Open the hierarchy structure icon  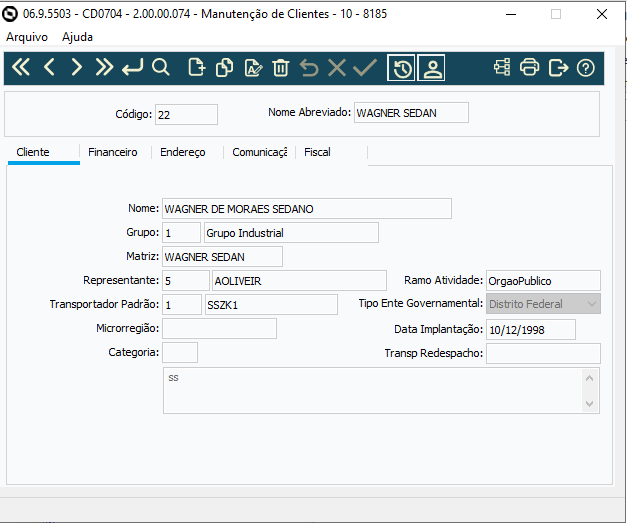coord(502,67)
